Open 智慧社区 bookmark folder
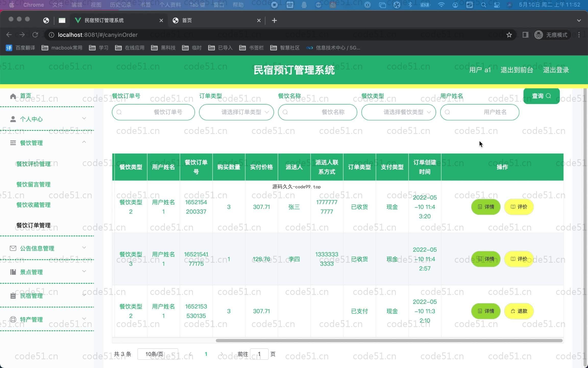Screen dimensions: 588x368 tap(285, 48)
